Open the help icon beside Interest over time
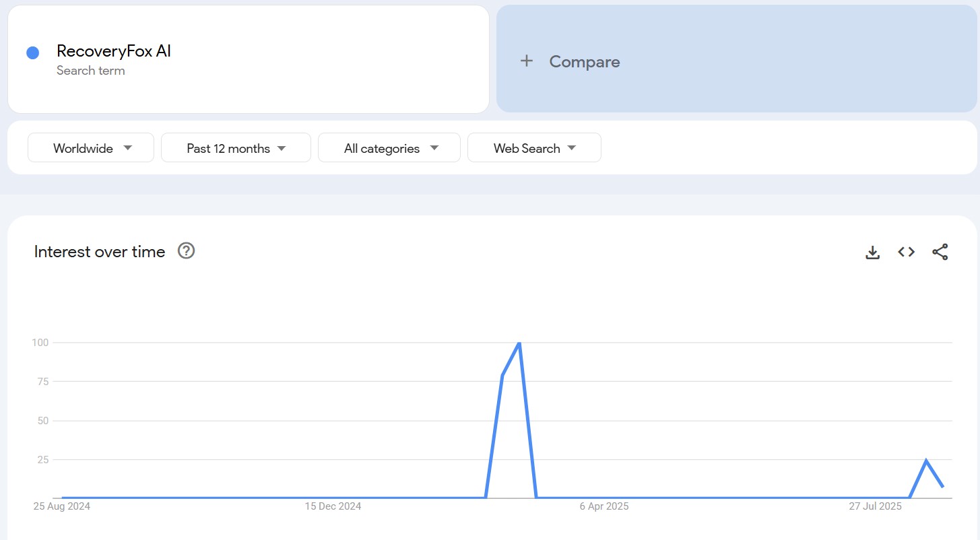 click(x=186, y=251)
